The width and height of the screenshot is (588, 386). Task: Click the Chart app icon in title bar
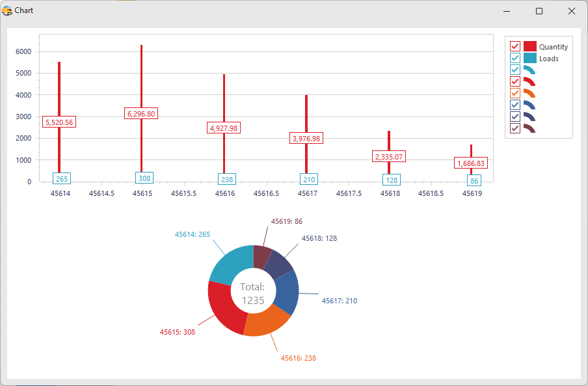pos(7,11)
